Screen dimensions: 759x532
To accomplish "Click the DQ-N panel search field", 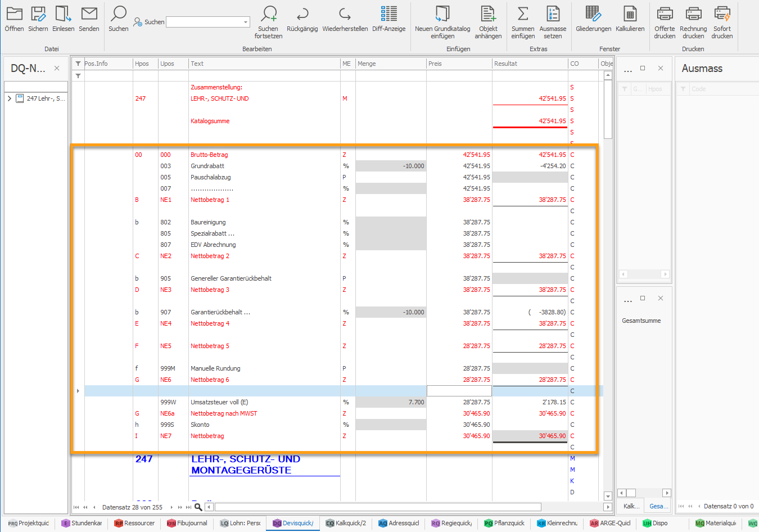I will (36, 86).
